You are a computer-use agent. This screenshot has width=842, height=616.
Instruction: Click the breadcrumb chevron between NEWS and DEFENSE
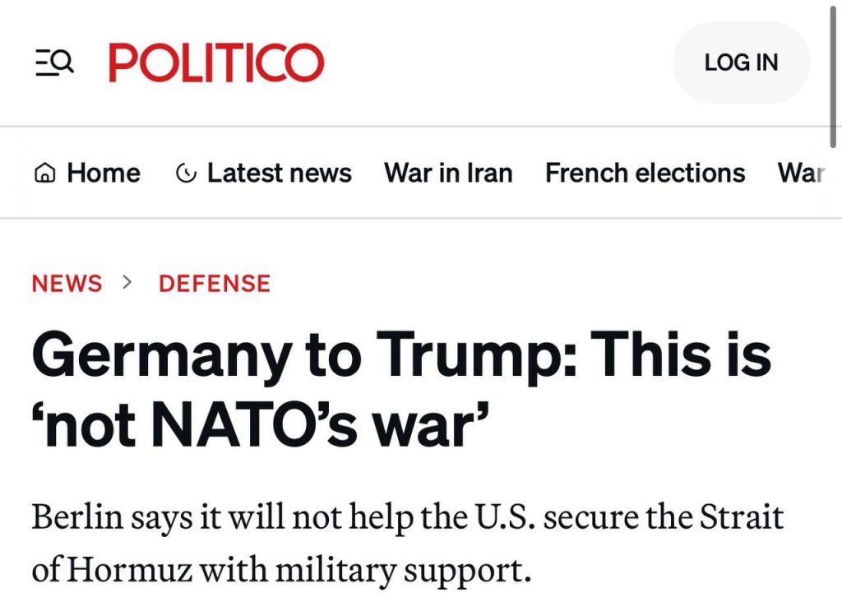(x=127, y=283)
